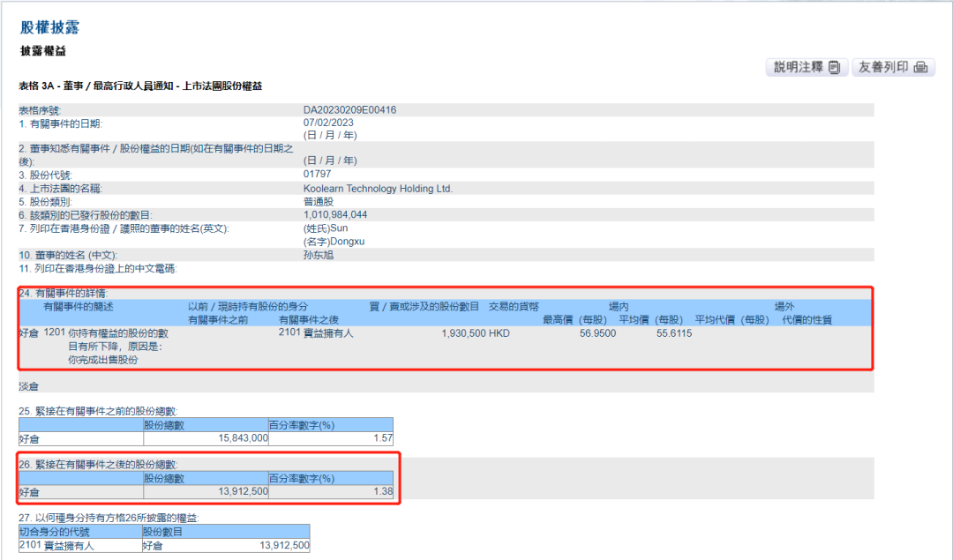Select stock code 01797
This screenshot has width=953, height=560.
pyautogui.click(x=318, y=175)
